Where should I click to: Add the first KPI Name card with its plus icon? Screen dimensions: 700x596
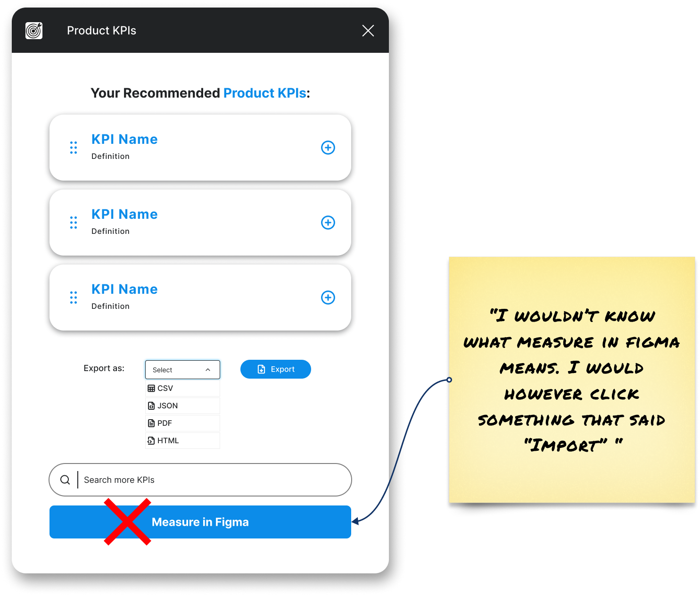tap(328, 148)
